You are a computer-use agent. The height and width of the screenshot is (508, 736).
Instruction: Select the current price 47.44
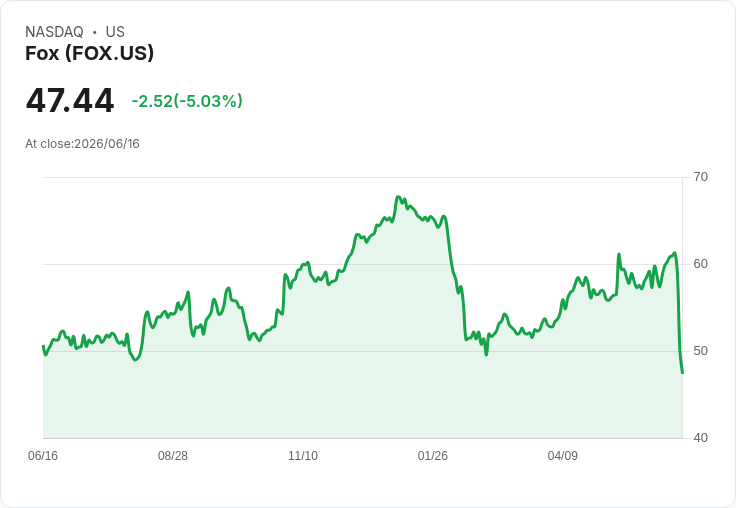pyautogui.click(x=69, y=100)
